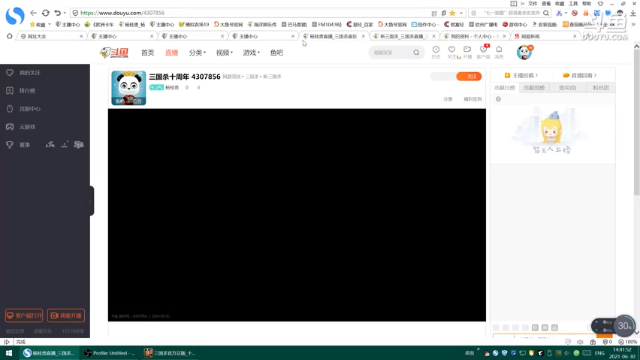
Task: Expand the 分类 dropdown in the navigation bar
Action: [x=198, y=53]
